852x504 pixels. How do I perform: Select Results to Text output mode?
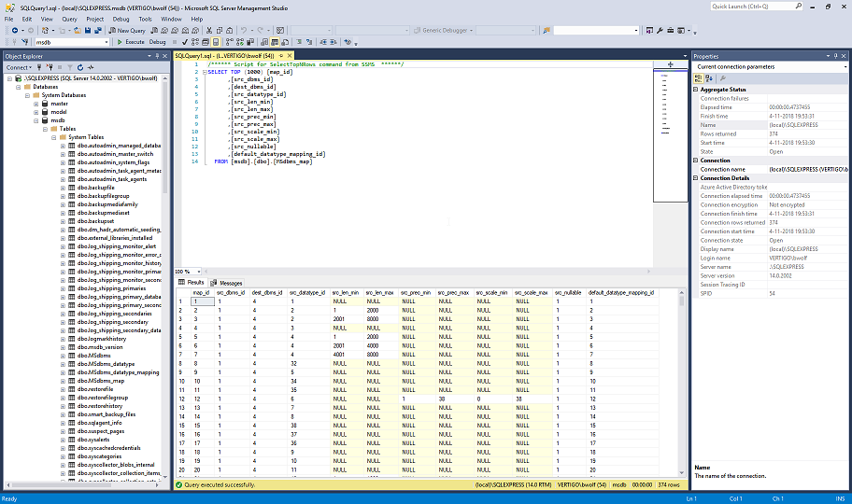pyautogui.click(x=264, y=42)
